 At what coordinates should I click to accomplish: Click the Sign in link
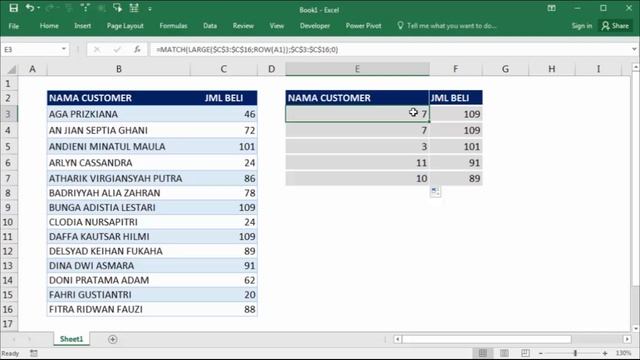click(x=581, y=26)
